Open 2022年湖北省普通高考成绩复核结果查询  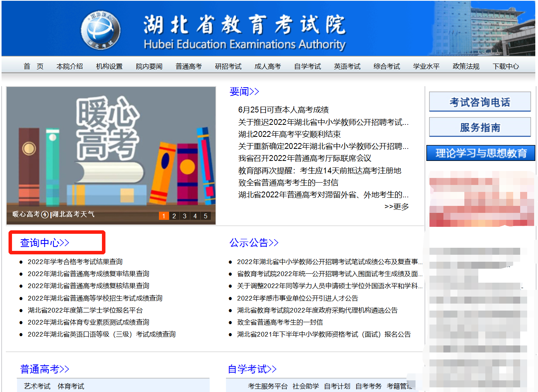[88, 286]
